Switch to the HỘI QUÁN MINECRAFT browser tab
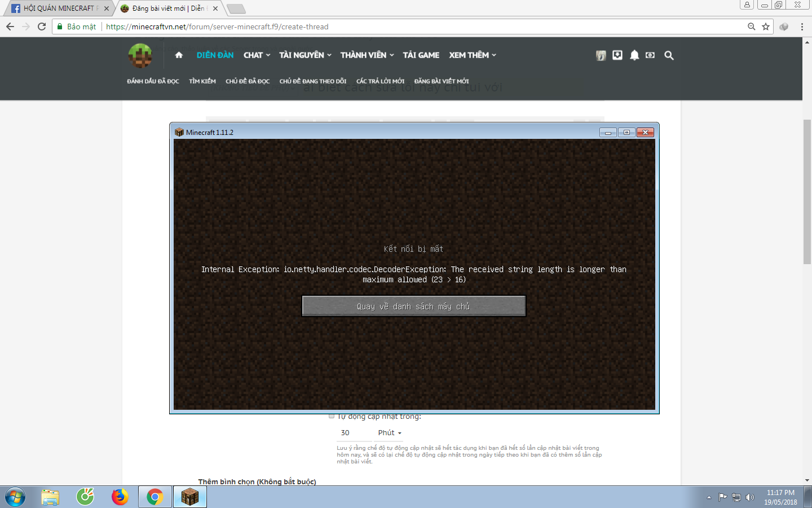This screenshot has height=508, width=812. tap(59, 8)
